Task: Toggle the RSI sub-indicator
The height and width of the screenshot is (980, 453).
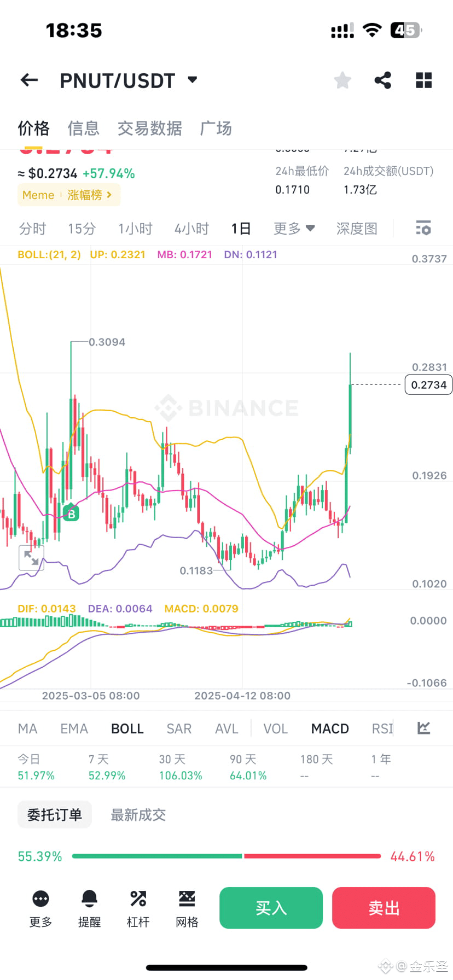Action: (382, 728)
